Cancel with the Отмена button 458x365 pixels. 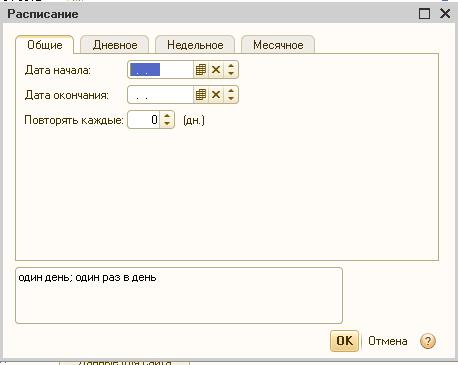coord(388,341)
